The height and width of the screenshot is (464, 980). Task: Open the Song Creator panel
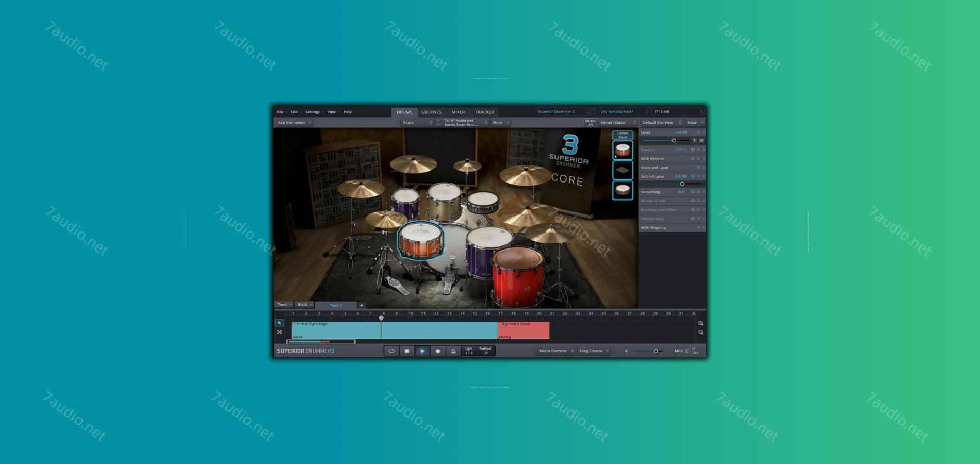point(593,351)
